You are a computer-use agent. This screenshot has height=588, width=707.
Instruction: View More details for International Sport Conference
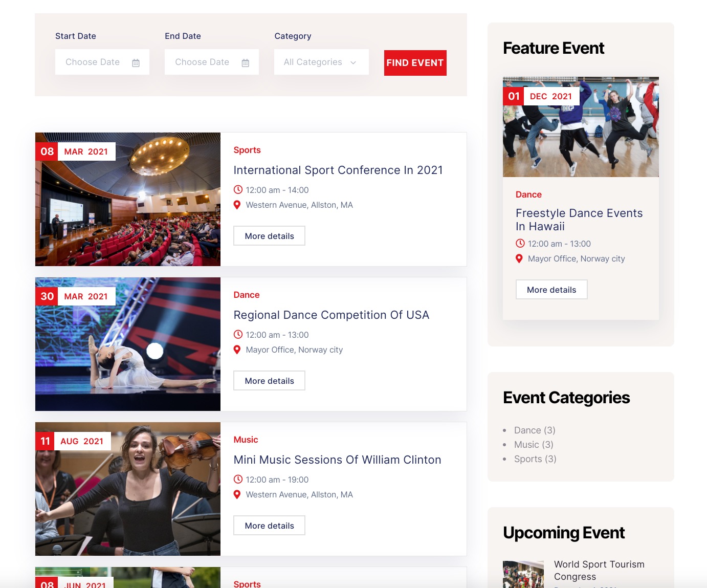(270, 236)
